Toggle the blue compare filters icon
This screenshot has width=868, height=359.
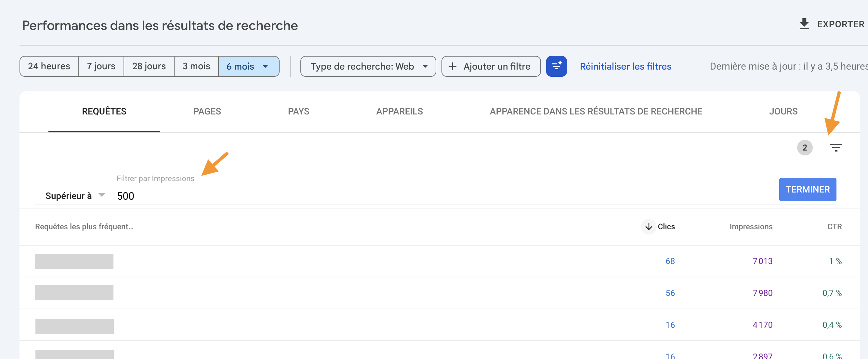[556, 66]
